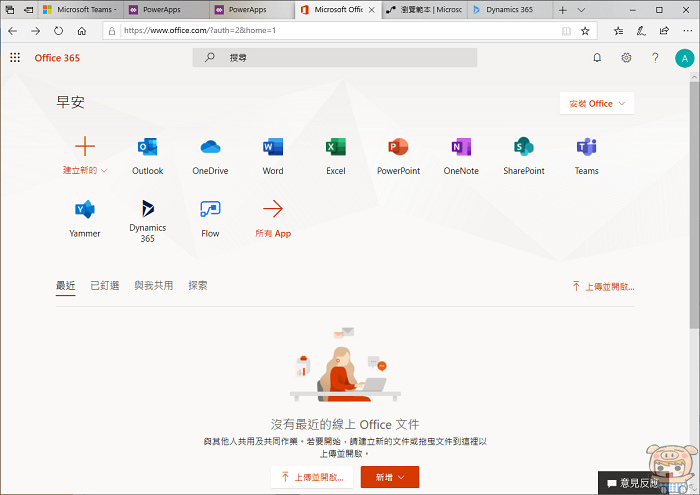Launch OneDrive from the app list
This screenshot has width=700, height=495.
210,149
